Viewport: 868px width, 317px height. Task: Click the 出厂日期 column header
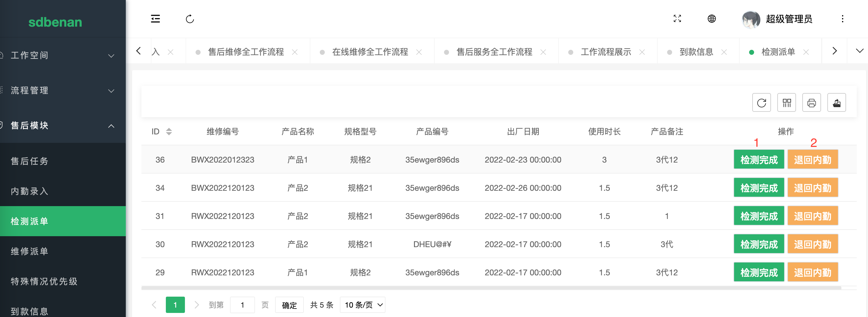tap(523, 132)
